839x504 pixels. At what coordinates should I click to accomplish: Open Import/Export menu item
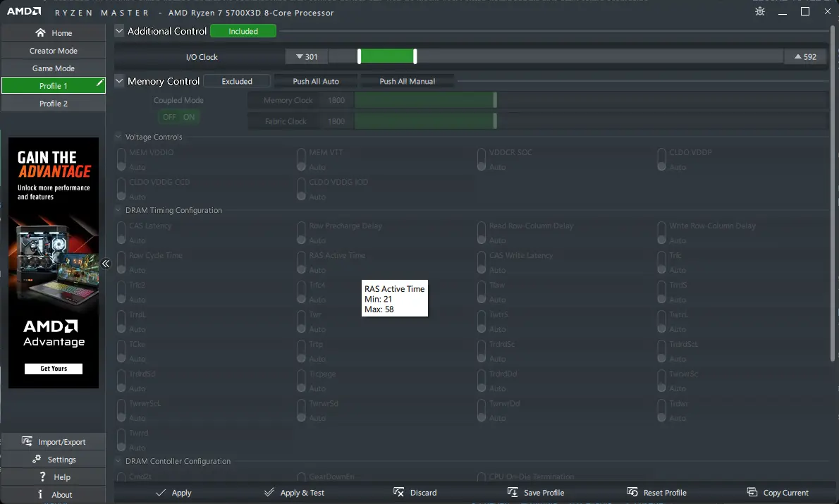(54, 441)
